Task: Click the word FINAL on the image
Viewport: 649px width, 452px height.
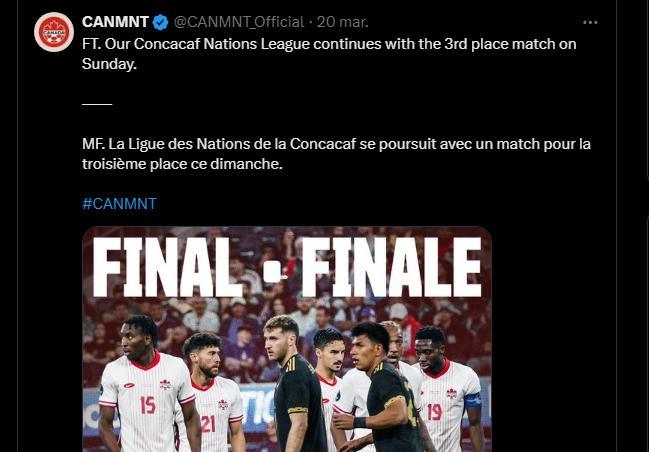Action: [x=167, y=270]
